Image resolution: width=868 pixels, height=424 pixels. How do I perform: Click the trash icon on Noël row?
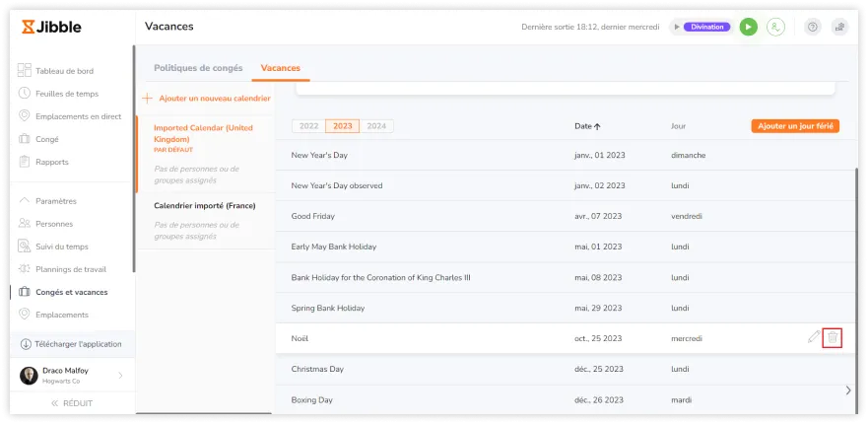(833, 337)
